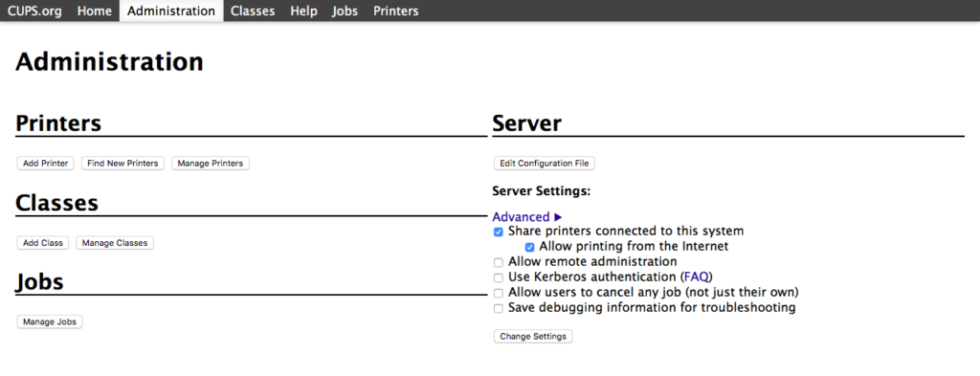Apply with Change Settings button
The height and width of the screenshot is (376, 980).
click(x=532, y=336)
